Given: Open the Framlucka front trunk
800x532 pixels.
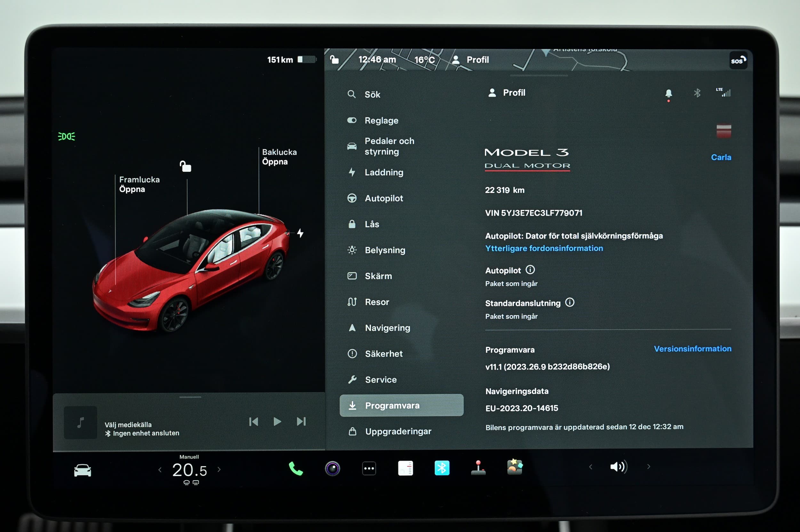Looking at the screenshot, I should (x=139, y=184).
